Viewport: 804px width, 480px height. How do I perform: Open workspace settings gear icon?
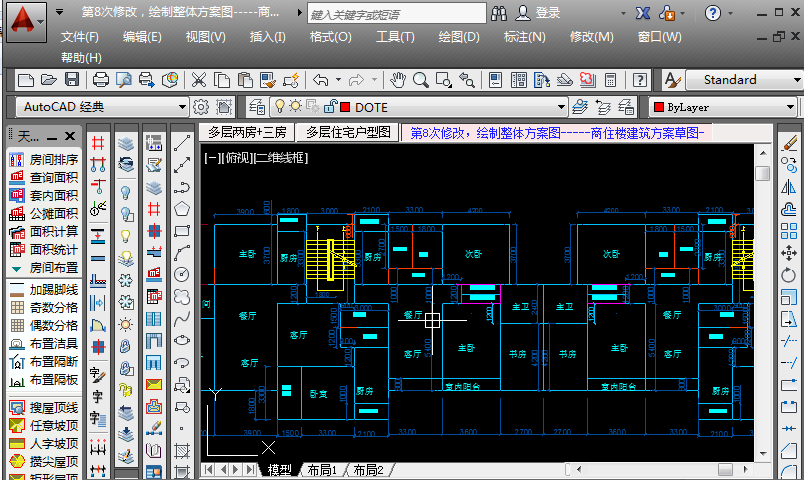click(x=200, y=107)
